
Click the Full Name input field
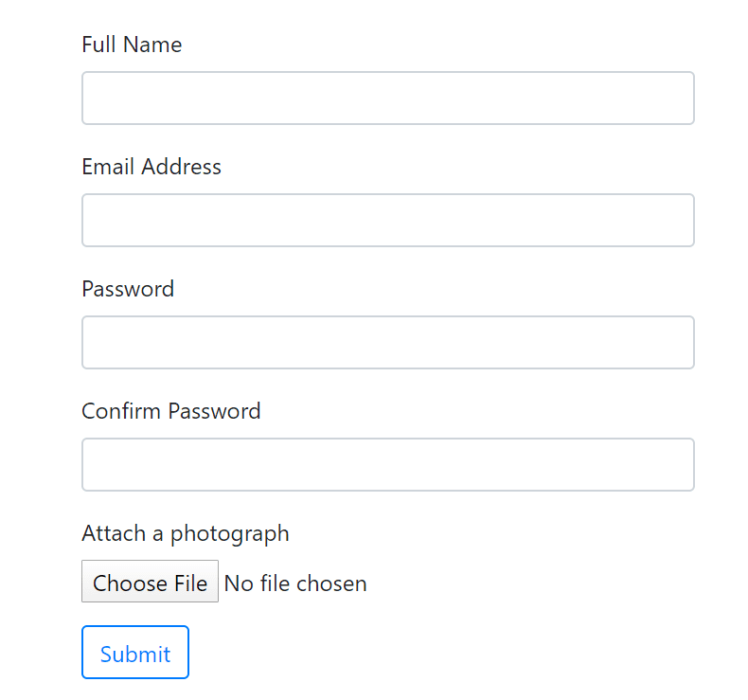tap(387, 98)
